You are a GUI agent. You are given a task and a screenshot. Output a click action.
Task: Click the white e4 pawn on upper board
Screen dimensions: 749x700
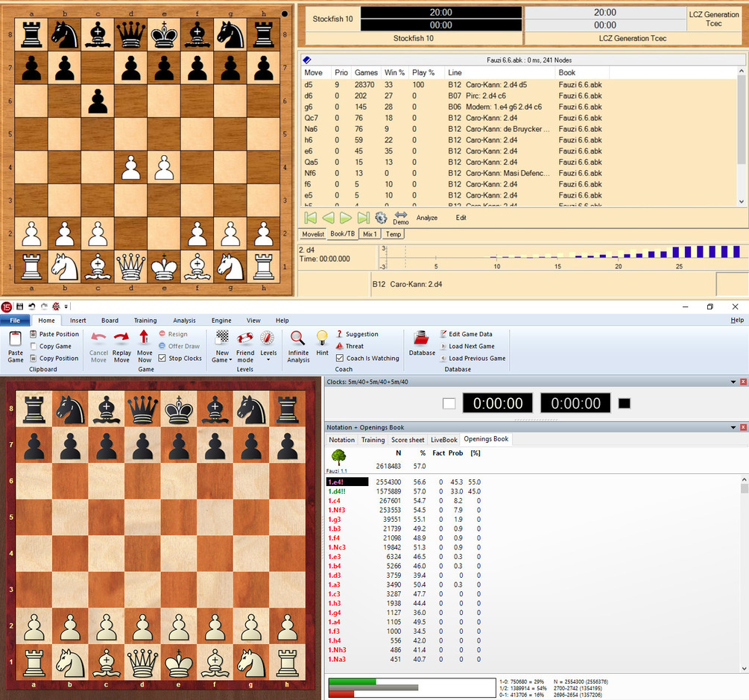click(164, 168)
